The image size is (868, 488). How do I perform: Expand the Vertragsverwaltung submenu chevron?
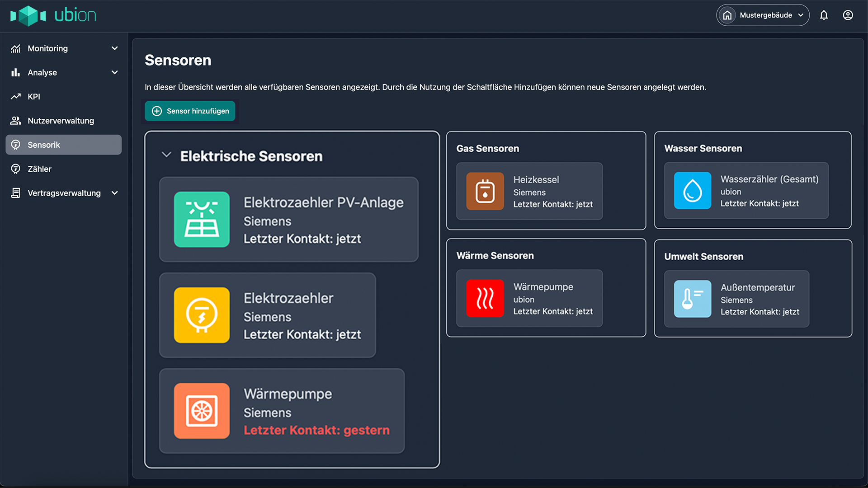click(115, 193)
